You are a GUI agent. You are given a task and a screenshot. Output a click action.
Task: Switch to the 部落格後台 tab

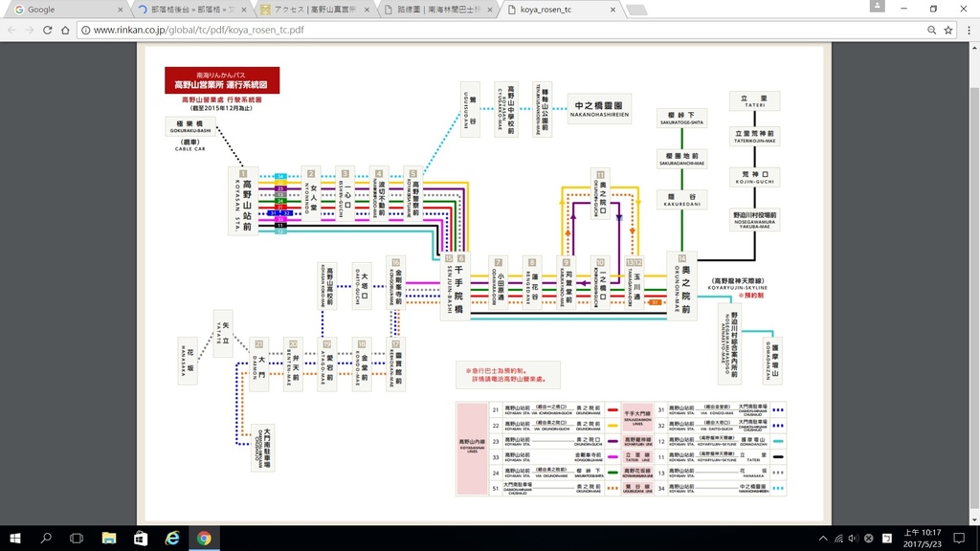click(189, 10)
